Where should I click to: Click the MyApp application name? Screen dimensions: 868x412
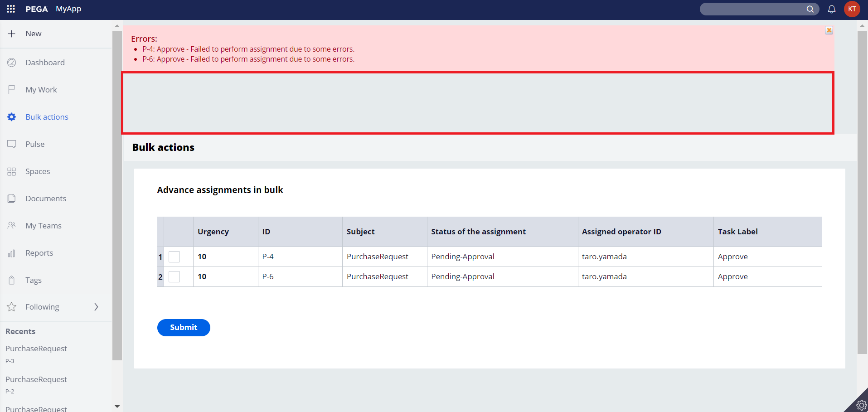(68, 9)
